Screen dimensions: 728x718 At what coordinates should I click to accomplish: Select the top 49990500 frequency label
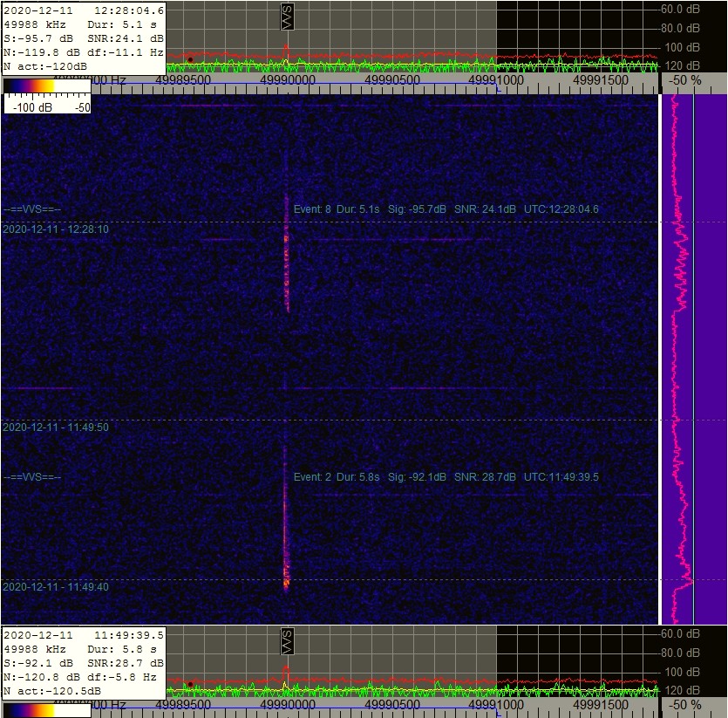pos(391,80)
